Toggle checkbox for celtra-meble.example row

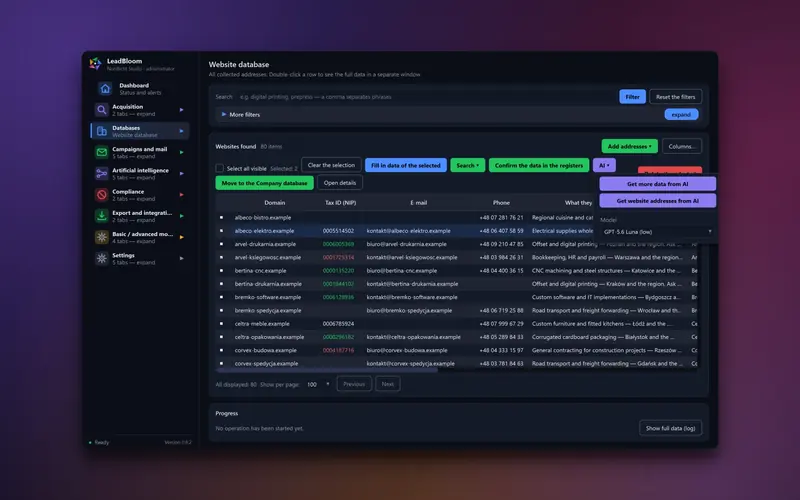pyautogui.click(x=221, y=323)
